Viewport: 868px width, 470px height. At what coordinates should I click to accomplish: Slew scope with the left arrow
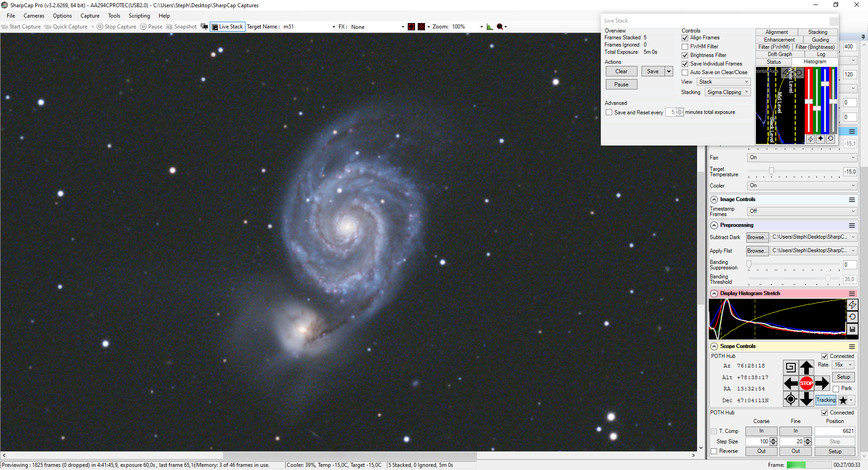(x=791, y=383)
